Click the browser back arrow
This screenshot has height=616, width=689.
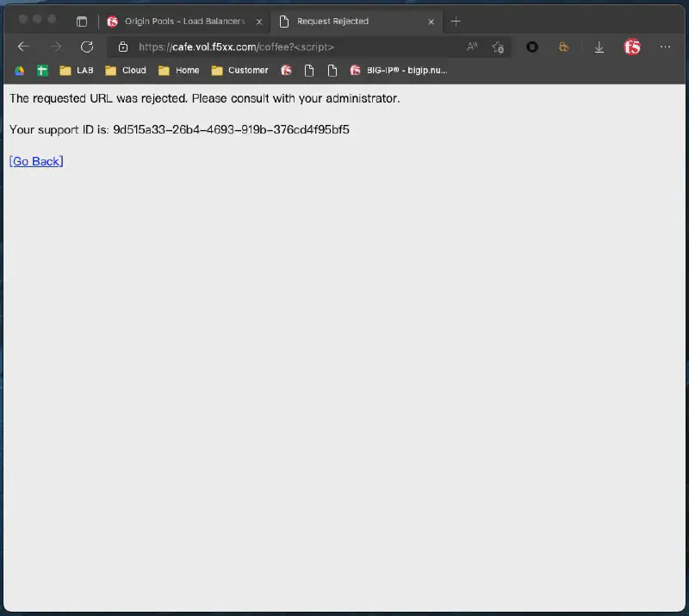click(23, 47)
